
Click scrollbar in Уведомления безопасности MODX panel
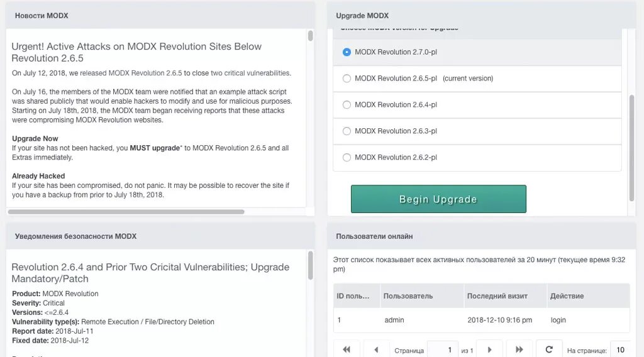coord(311,265)
